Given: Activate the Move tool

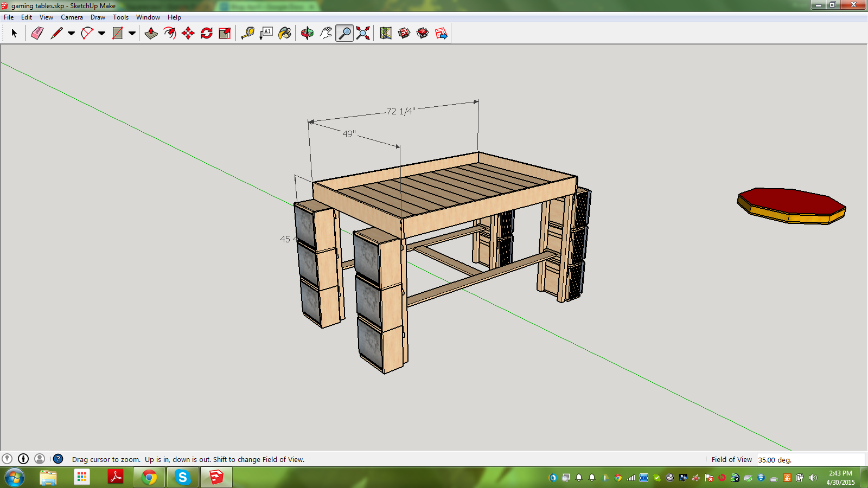Looking at the screenshot, I should (x=188, y=34).
